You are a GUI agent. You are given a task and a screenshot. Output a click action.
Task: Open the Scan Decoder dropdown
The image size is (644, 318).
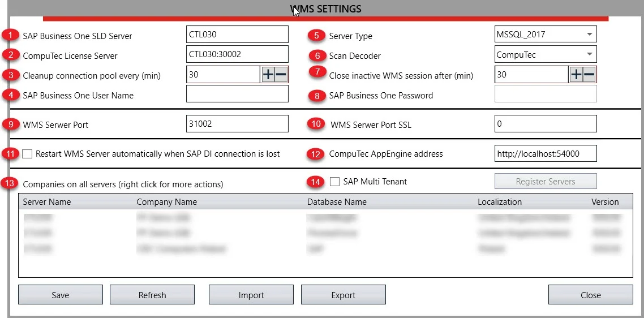point(546,54)
